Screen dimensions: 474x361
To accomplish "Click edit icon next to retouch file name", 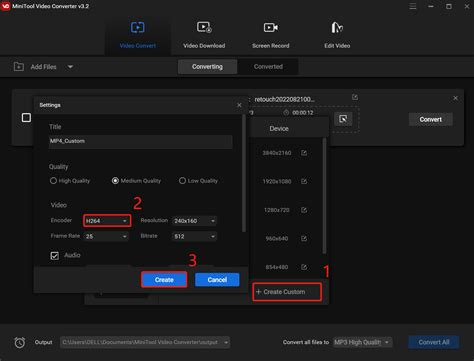I will point(355,97).
